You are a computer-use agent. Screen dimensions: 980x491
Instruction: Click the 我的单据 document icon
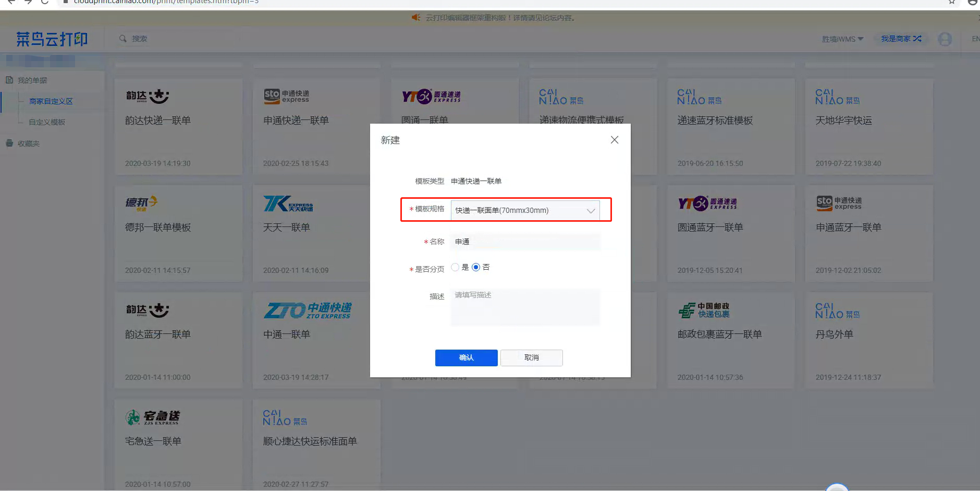click(x=9, y=80)
